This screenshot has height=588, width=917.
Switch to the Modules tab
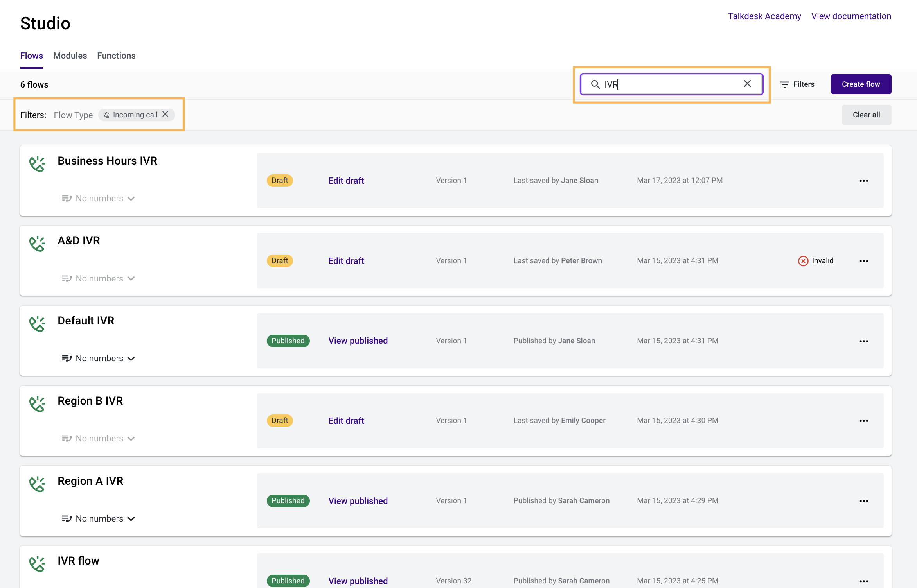tap(70, 56)
